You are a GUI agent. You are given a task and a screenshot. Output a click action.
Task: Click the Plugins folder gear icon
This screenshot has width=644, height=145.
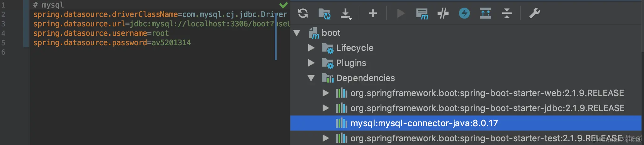(x=327, y=63)
